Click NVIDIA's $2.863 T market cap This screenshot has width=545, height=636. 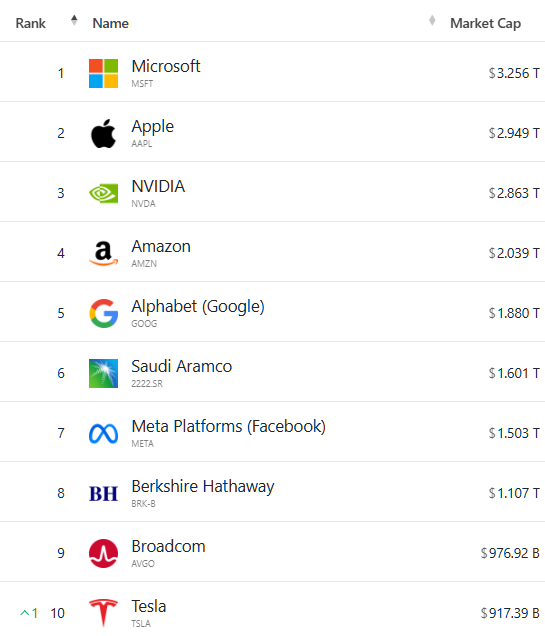[514, 193]
